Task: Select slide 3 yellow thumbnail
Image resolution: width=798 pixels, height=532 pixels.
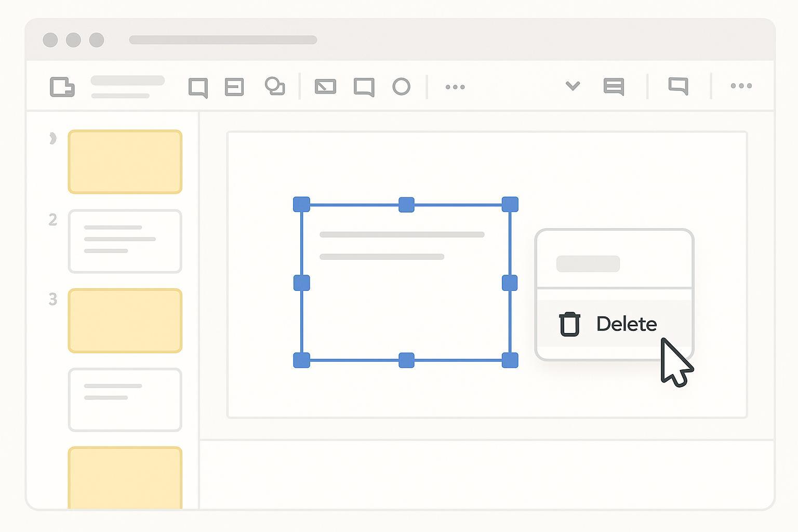Action: coord(125,321)
